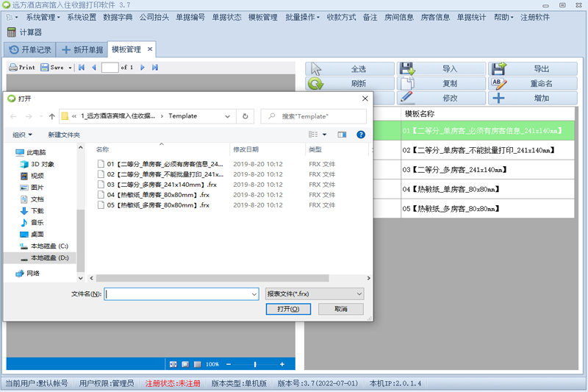This screenshot has width=588, height=392.
Task: Open the help icon in the file dialog
Action: click(361, 135)
